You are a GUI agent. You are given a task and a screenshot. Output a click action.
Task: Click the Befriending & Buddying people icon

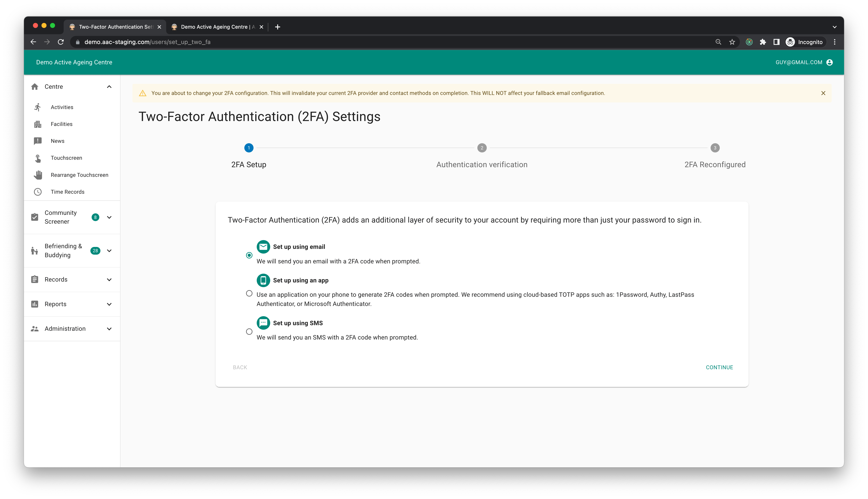[35, 251]
